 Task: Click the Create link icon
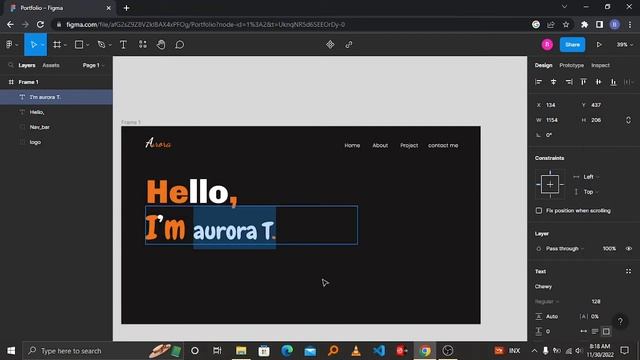click(349, 44)
